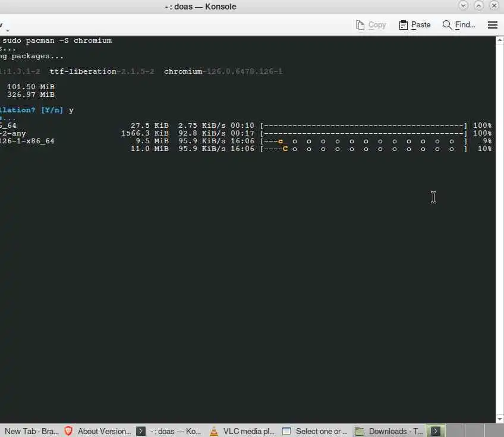Switch to New Tab - Brave taskbar entry
504x437 pixels.
(x=31, y=431)
